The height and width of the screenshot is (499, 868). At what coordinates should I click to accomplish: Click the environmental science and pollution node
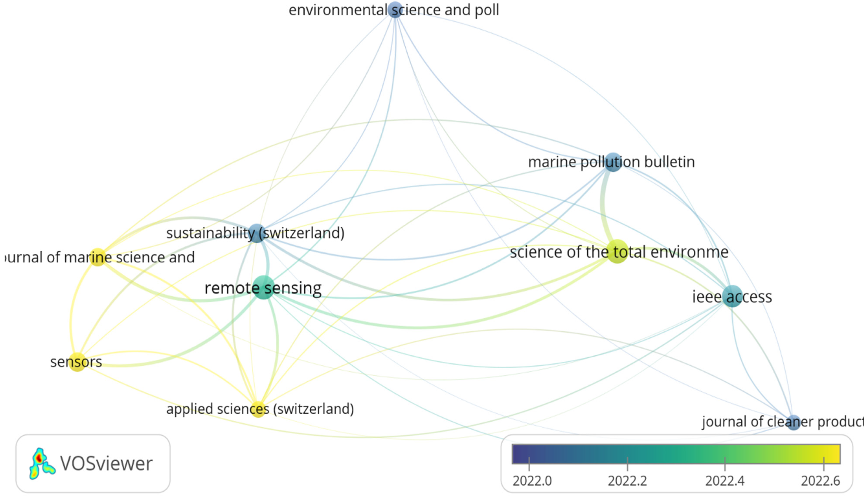click(395, 10)
